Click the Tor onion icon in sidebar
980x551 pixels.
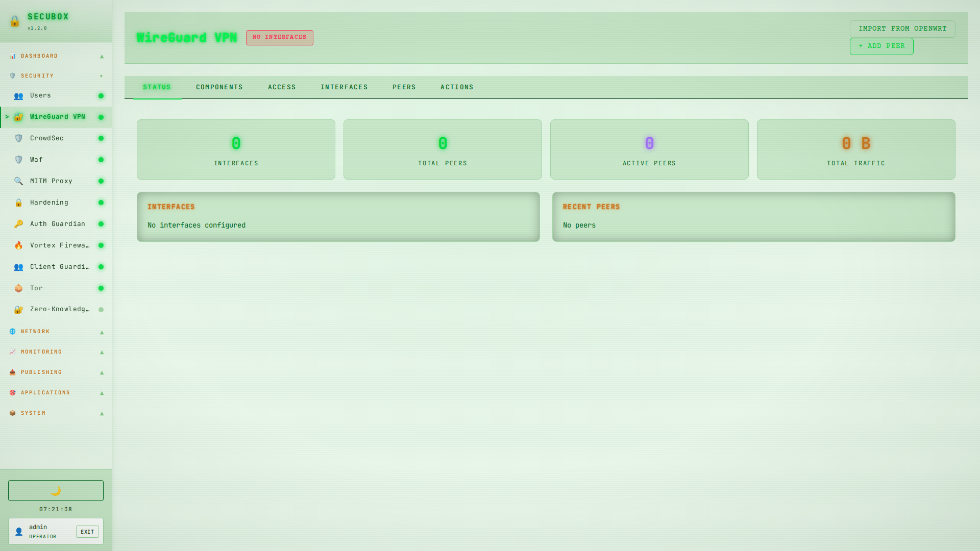[18, 288]
